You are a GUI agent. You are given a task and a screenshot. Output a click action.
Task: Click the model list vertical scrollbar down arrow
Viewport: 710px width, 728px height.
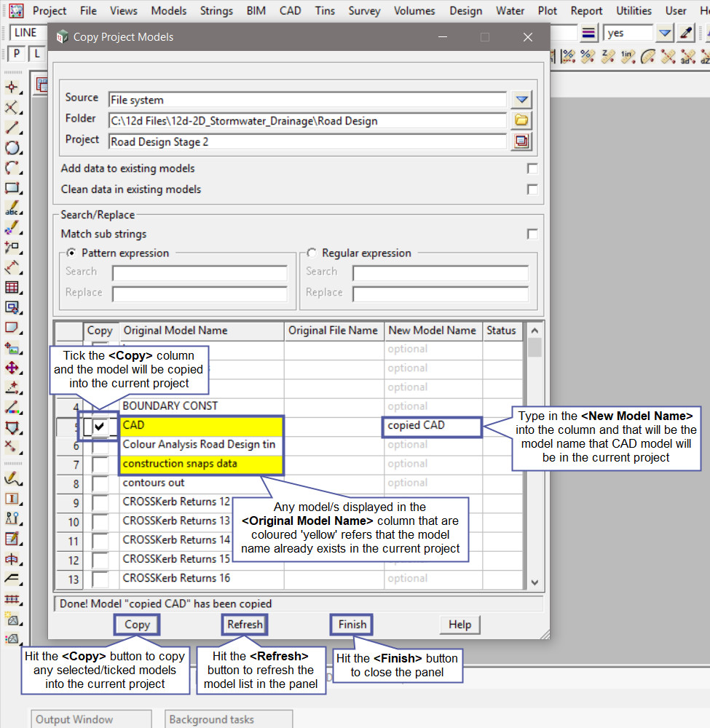pos(535,582)
